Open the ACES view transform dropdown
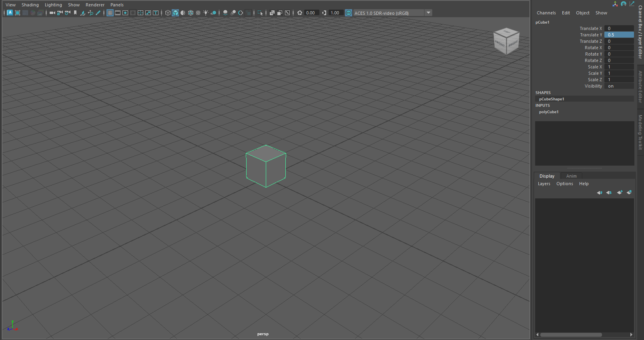 (x=429, y=13)
